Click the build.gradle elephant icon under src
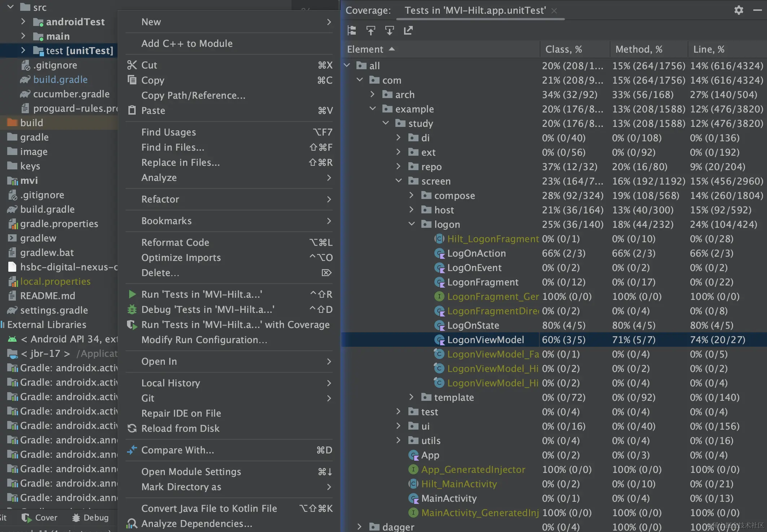 coord(25,79)
